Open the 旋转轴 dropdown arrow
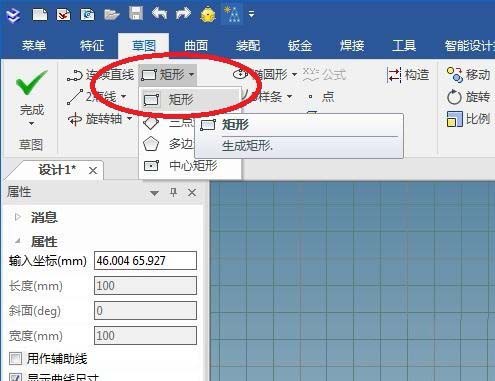The width and height of the screenshot is (495, 381). (130, 119)
